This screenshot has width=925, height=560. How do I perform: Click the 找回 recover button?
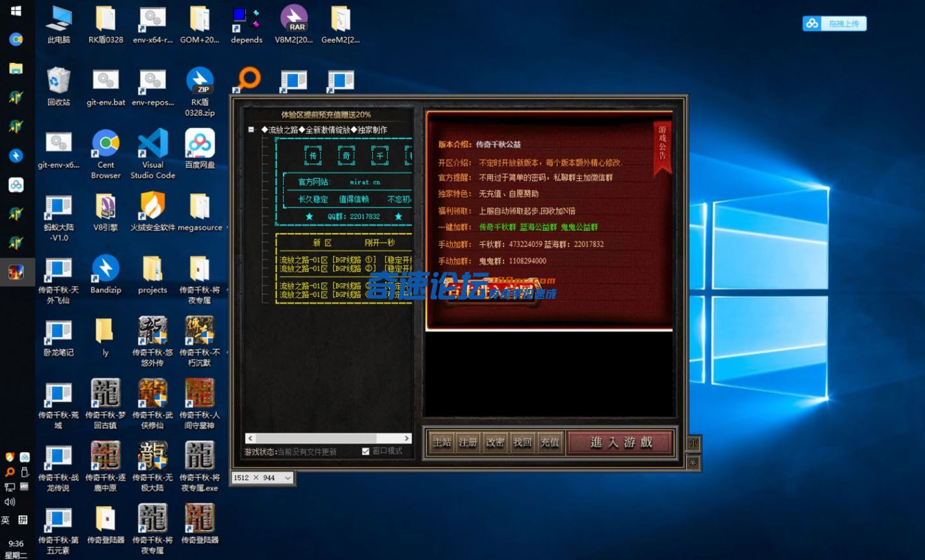point(522,442)
